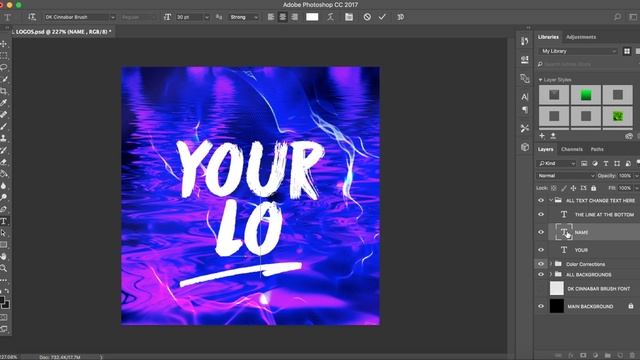Image resolution: width=640 pixels, height=360 pixels.
Task: Select the Hand tool
Action: tap(4, 257)
